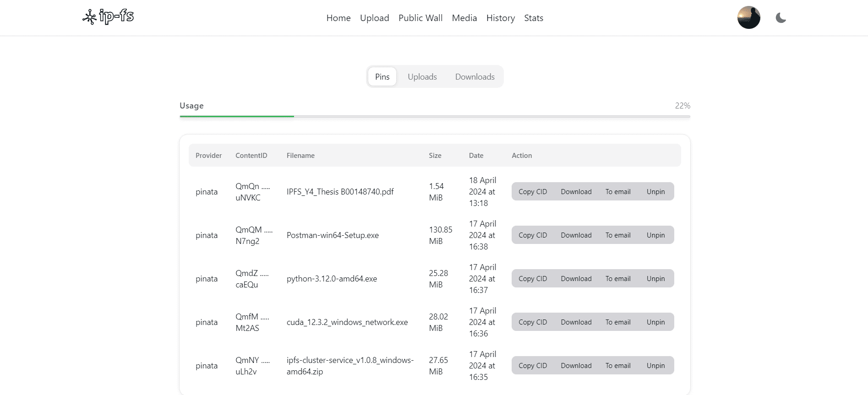Download the ipfs-cluster-service zip file

pyautogui.click(x=576, y=366)
